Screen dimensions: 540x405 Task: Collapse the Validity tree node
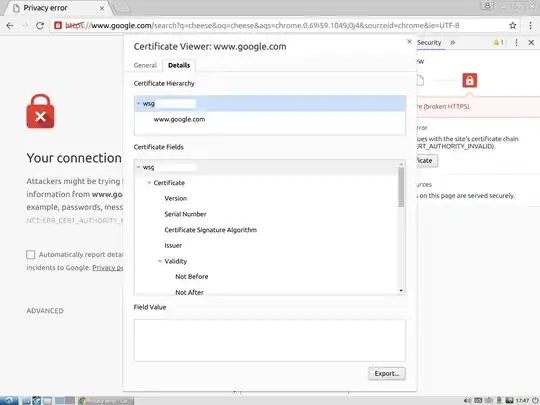[160, 261]
